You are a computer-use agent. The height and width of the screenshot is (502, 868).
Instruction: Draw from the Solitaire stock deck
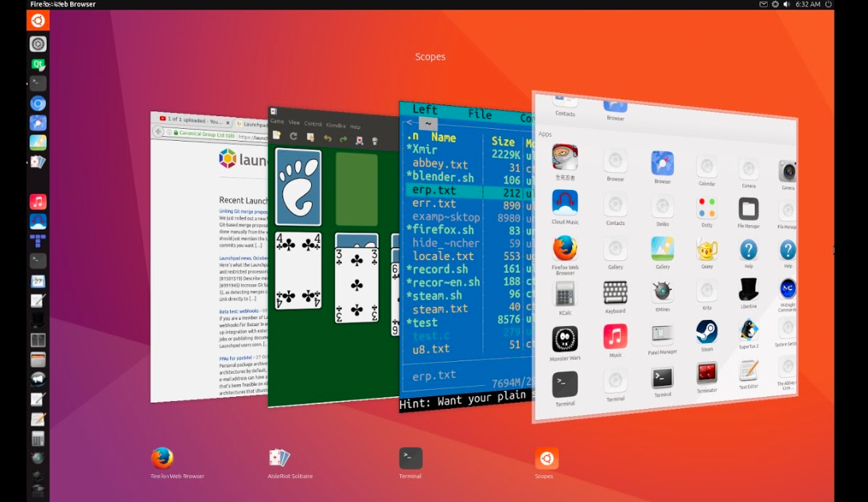click(298, 187)
